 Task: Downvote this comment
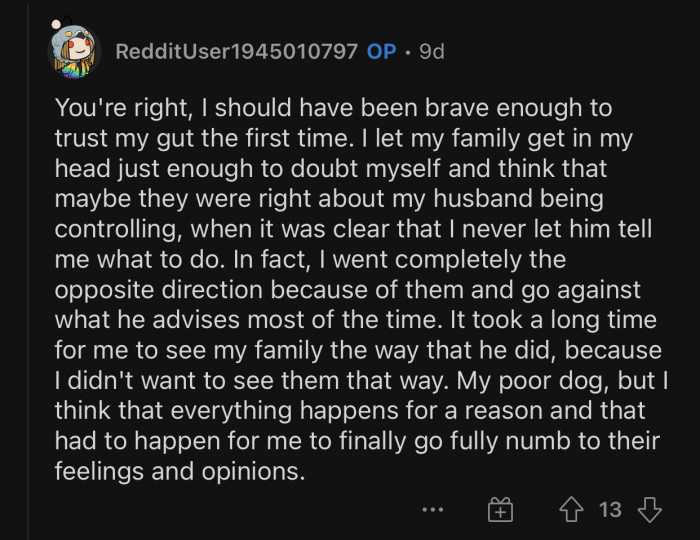(x=650, y=510)
